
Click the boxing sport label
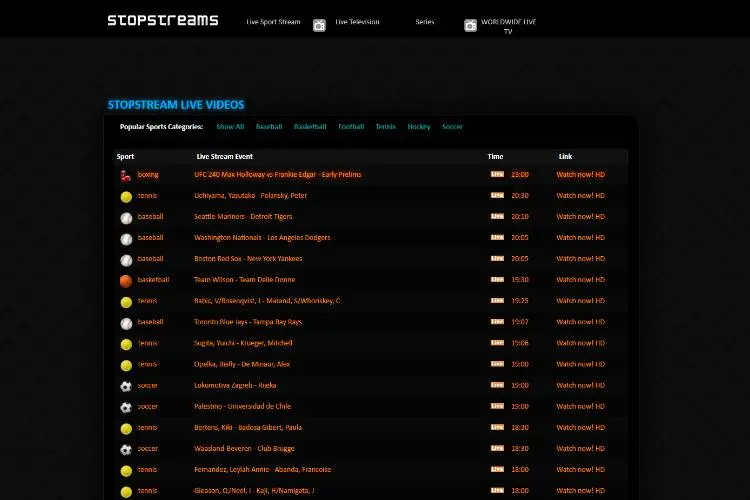pos(148,175)
